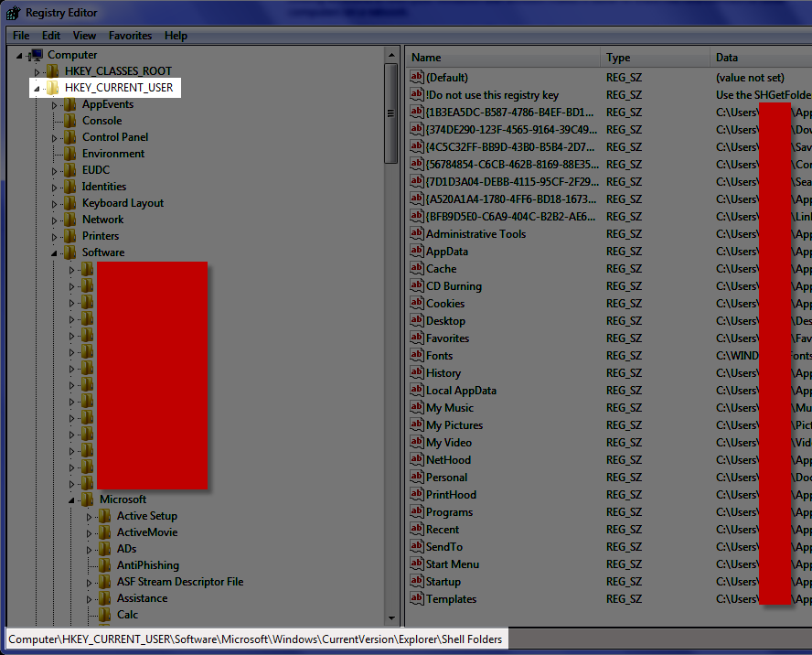Select the "!Do not use this registry key" value
The height and width of the screenshot is (655, 812).
click(493, 95)
